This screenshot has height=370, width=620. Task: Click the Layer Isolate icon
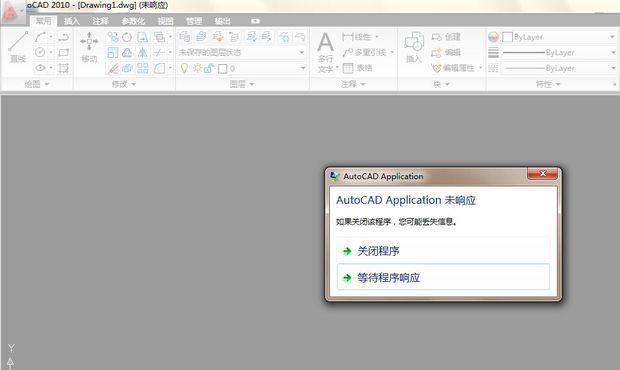click(x=251, y=37)
